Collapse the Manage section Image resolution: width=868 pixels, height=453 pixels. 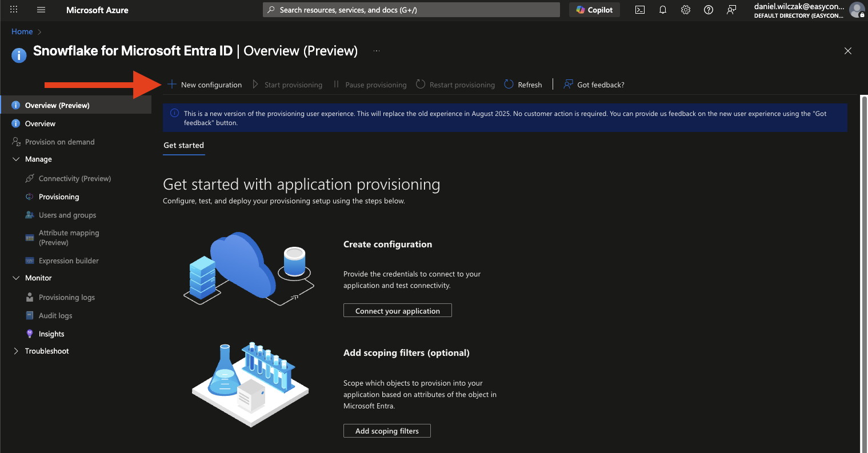pyautogui.click(x=16, y=159)
